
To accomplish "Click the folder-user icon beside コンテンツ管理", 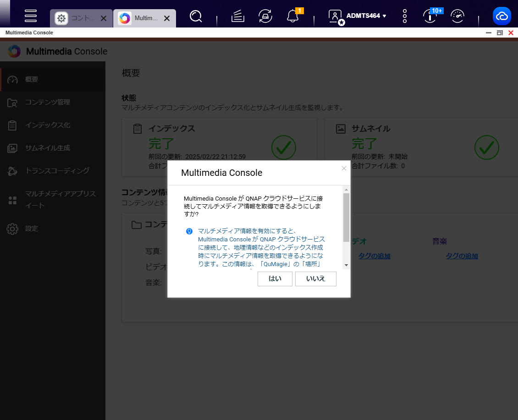I will click(12, 103).
